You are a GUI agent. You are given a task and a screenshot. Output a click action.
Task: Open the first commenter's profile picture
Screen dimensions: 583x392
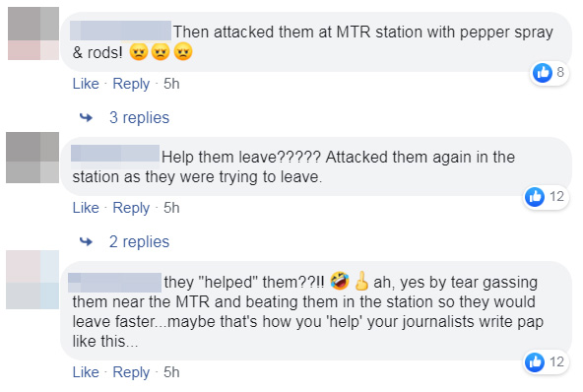tap(33, 33)
